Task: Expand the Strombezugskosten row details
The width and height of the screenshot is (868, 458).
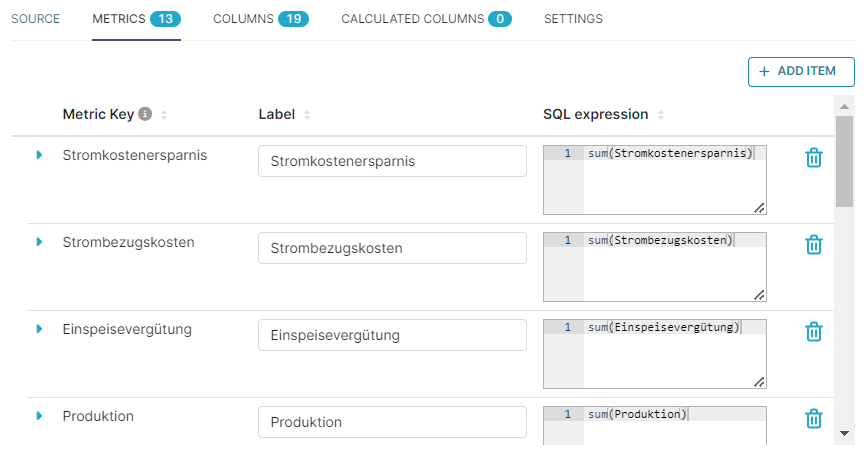Action: 39,242
